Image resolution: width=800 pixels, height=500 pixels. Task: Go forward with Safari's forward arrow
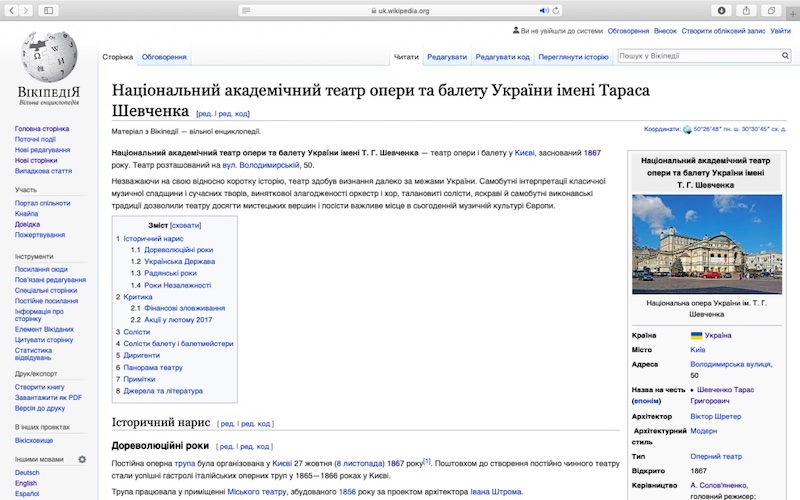coord(25,10)
